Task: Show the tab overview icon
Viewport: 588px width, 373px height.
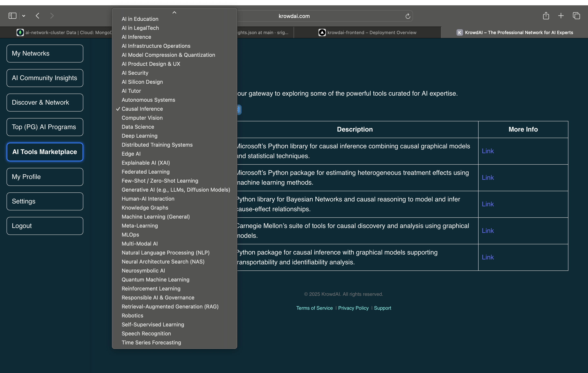Action: tap(576, 16)
